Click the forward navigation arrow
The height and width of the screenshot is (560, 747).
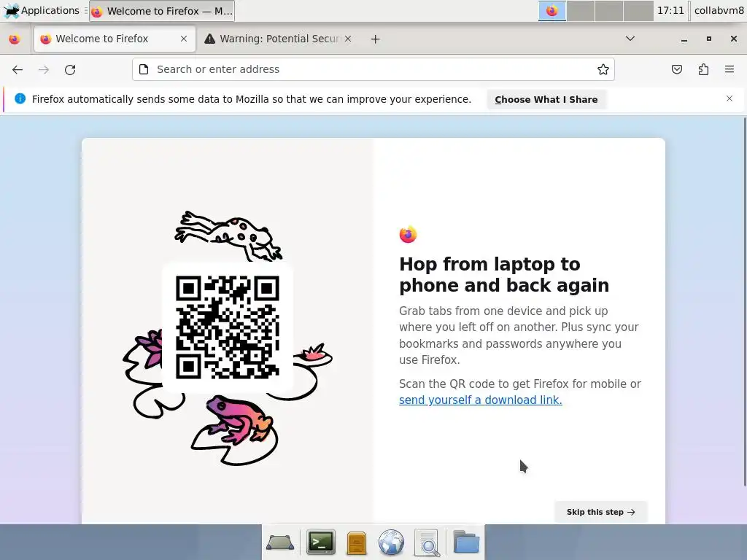pos(44,69)
